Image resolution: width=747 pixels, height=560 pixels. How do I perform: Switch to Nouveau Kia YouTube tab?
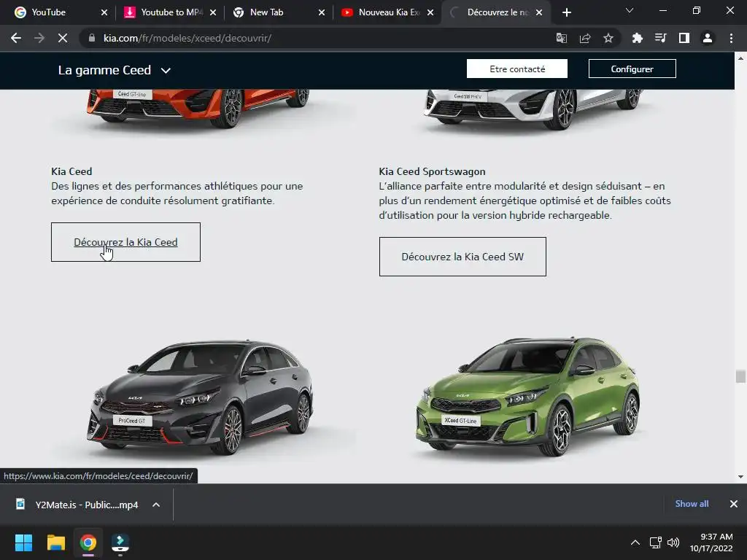tap(387, 12)
